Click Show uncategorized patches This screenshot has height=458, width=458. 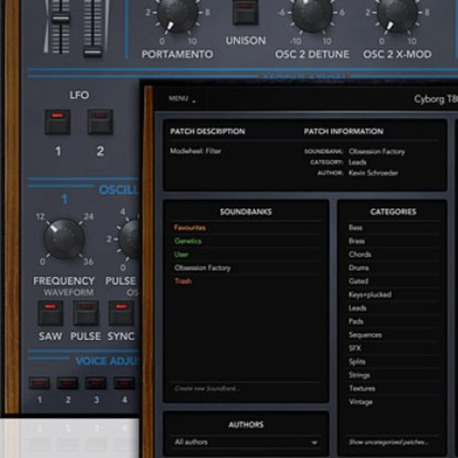[x=389, y=442]
